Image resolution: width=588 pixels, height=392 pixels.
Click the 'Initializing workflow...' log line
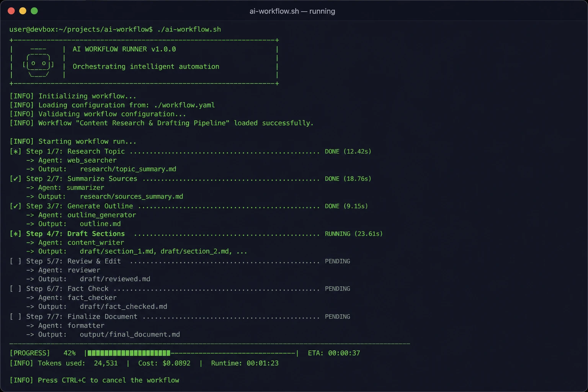coord(87,96)
